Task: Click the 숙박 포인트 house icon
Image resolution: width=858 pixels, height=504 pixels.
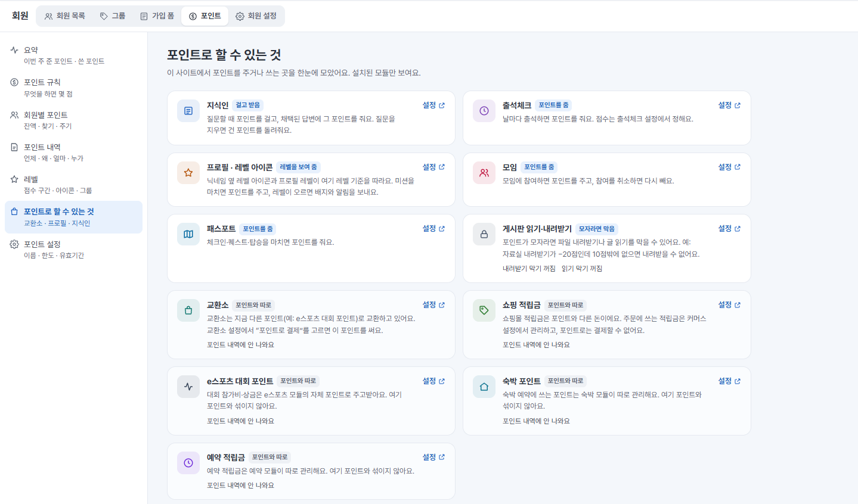Action: pos(484,387)
